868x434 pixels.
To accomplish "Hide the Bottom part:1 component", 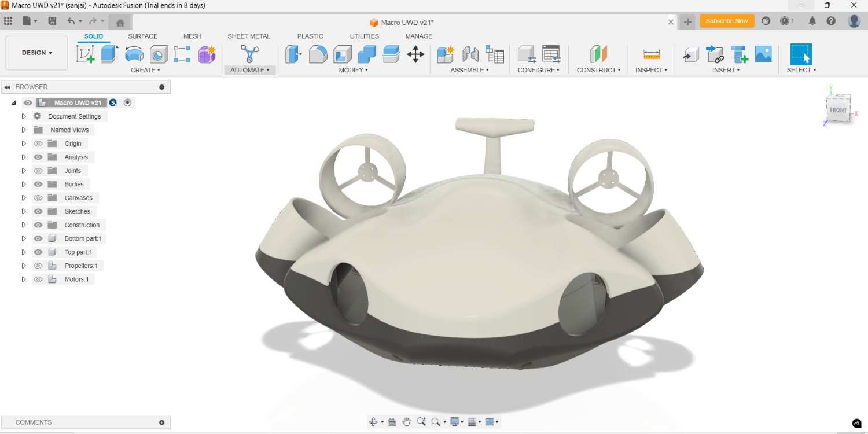I will [38, 238].
